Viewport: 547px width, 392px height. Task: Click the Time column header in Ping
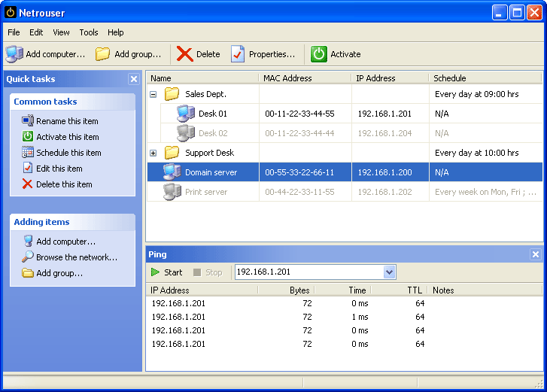click(342, 290)
